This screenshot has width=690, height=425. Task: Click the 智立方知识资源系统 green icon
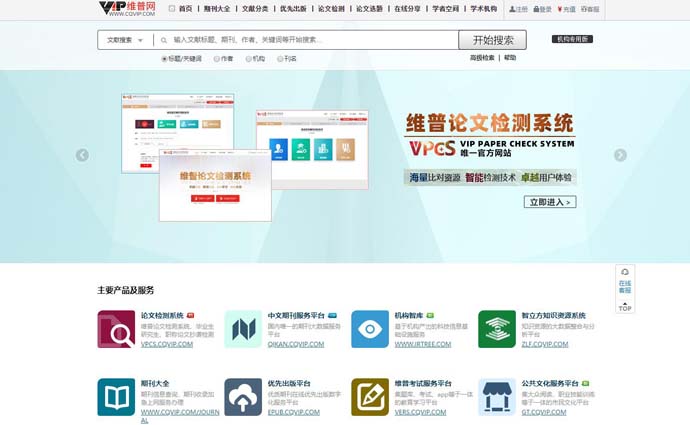(497, 329)
